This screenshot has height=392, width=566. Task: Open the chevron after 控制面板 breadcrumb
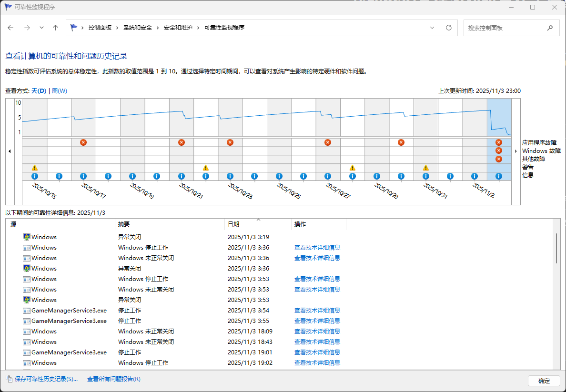pyautogui.click(x=117, y=28)
